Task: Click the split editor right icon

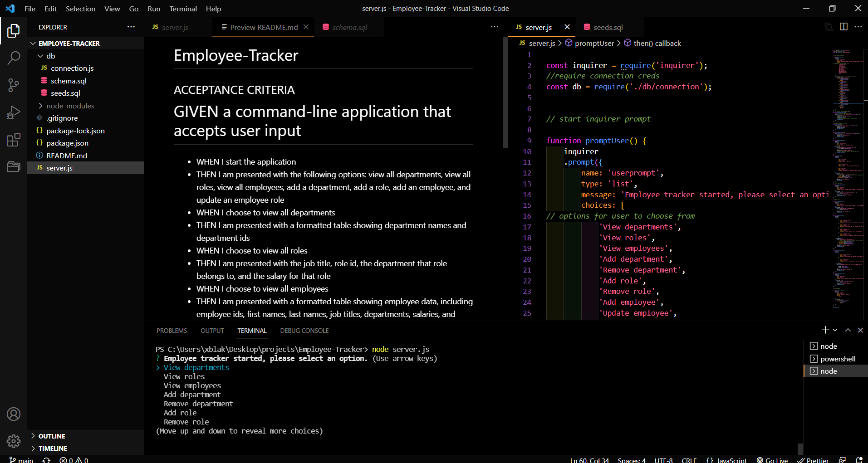Action: click(843, 27)
